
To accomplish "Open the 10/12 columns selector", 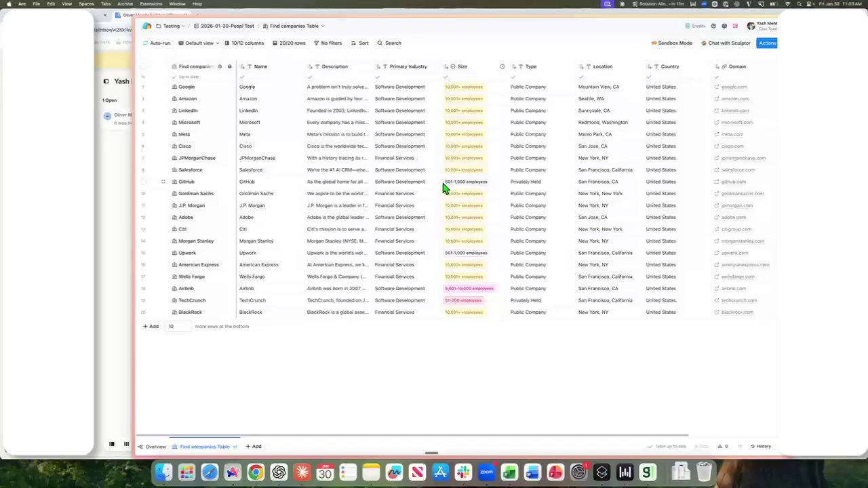I will (244, 43).
